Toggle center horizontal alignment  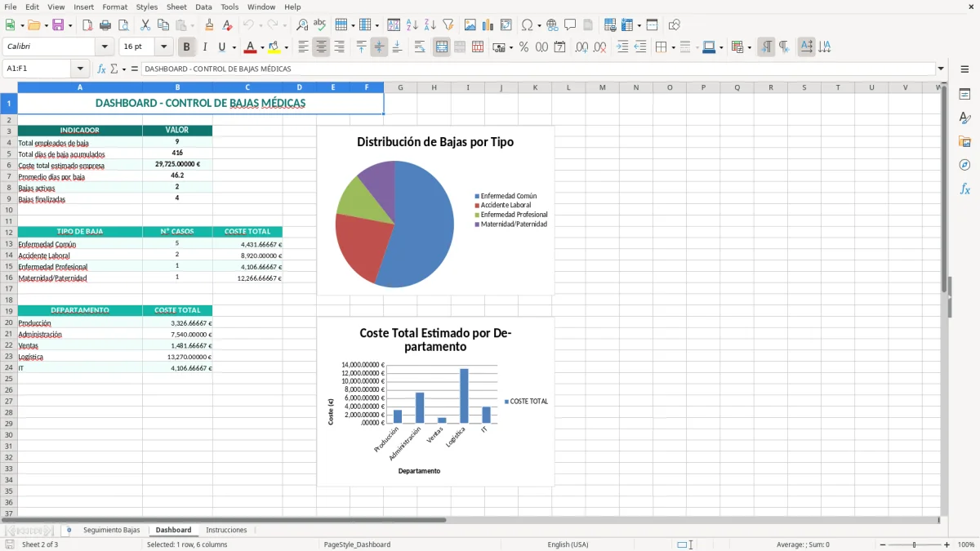pos(321,47)
